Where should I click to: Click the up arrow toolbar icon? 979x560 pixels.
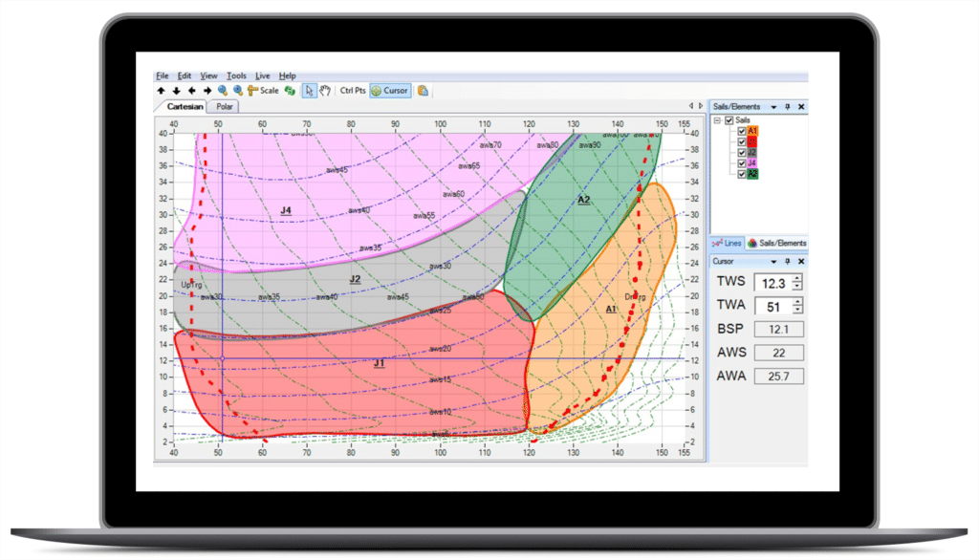coord(161,91)
